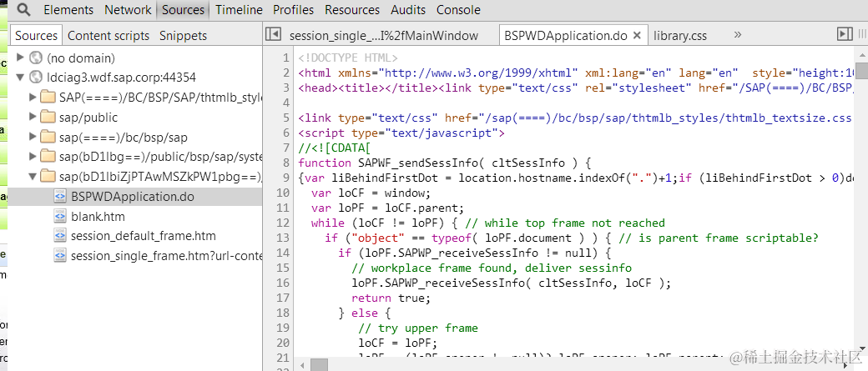Click folder icon of sap/public
Viewport: 868px width, 371px height.
[48, 117]
